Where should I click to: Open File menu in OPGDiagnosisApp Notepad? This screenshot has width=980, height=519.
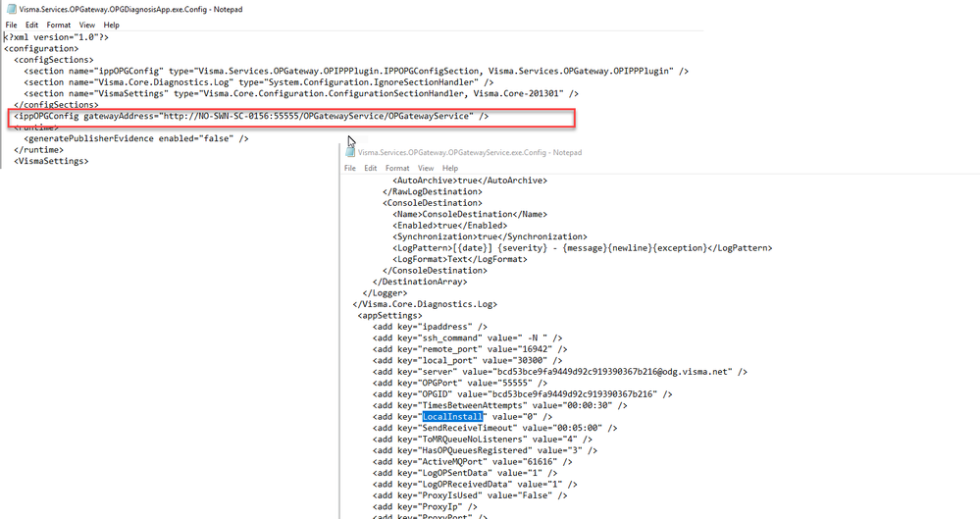point(11,25)
